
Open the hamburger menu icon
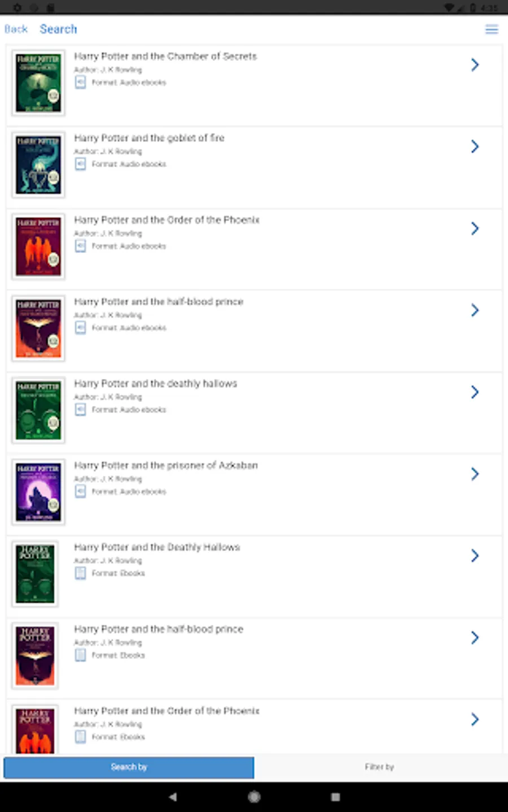click(492, 29)
